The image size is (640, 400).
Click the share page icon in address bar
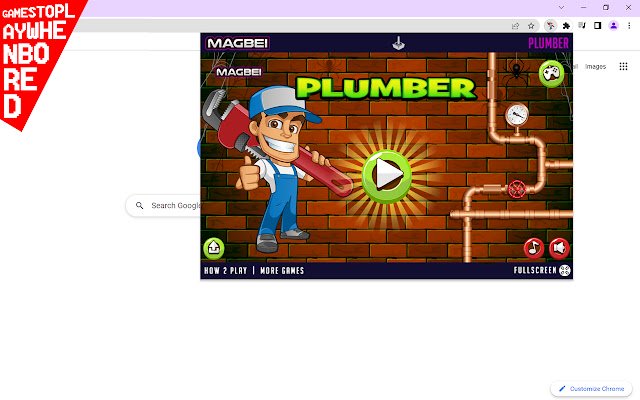coord(515,26)
